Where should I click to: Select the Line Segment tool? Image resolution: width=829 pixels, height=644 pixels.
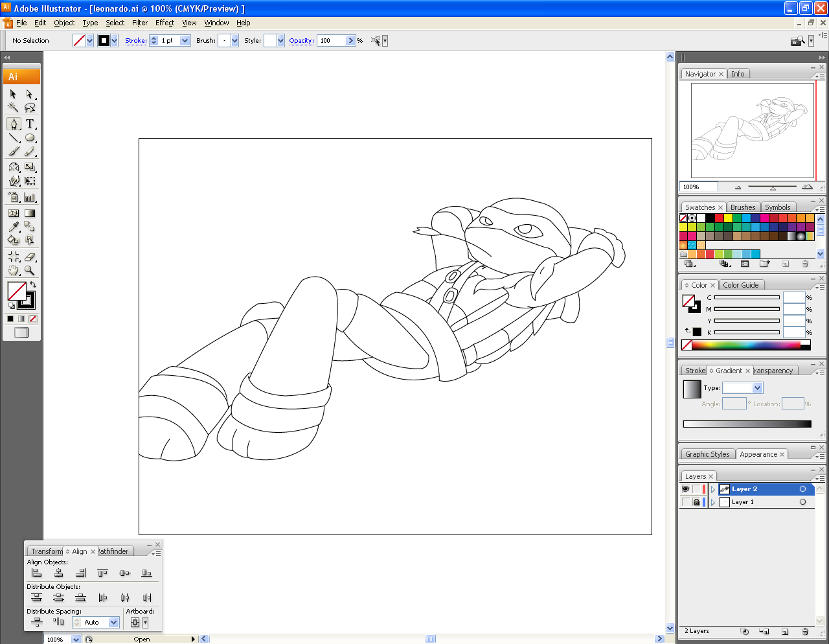[x=13, y=137]
